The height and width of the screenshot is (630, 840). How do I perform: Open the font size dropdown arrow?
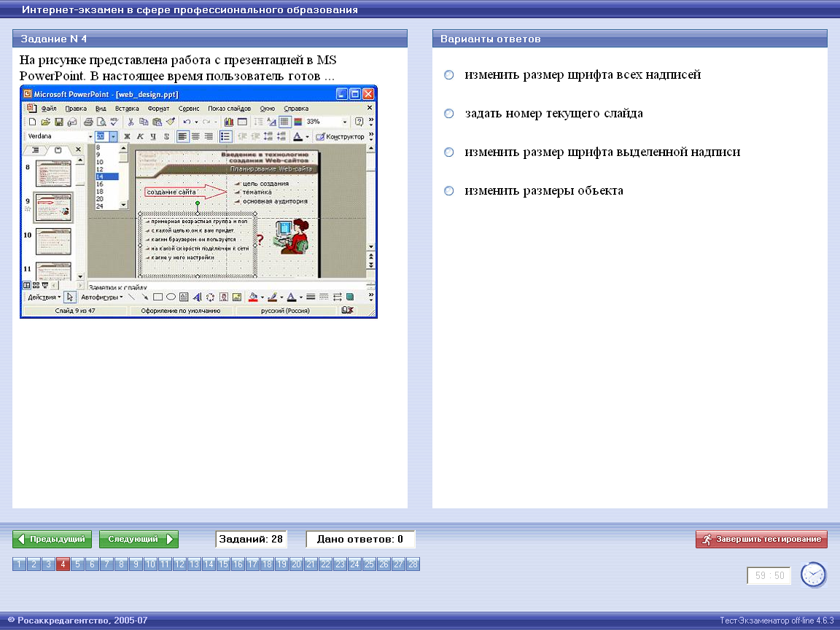(113, 136)
